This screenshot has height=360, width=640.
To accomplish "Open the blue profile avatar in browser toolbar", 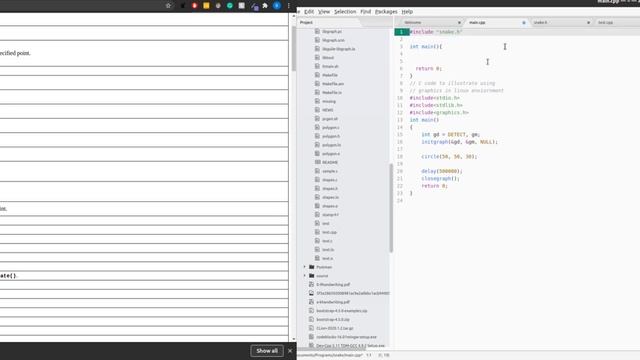I will tap(277, 6).
